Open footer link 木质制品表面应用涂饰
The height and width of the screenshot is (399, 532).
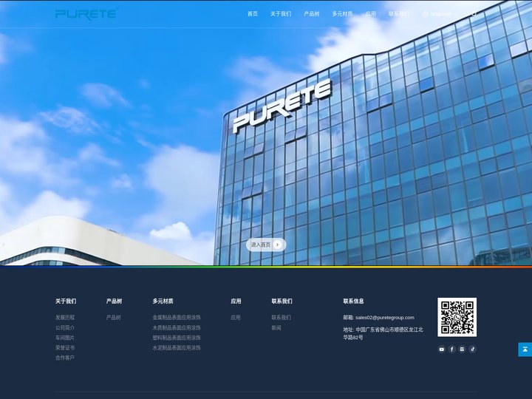click(x=177, y=328)
